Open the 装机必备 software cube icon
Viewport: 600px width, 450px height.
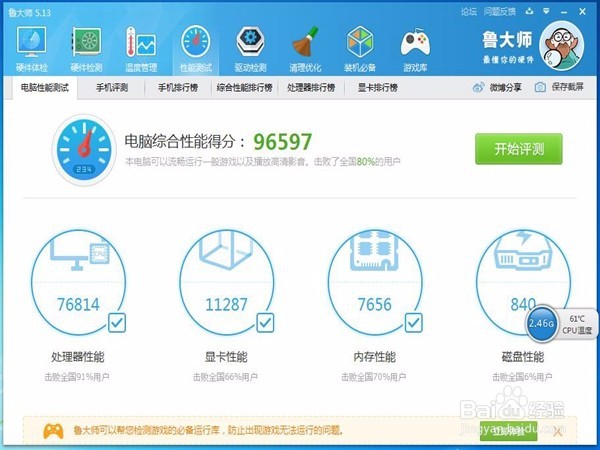[360, 49]
